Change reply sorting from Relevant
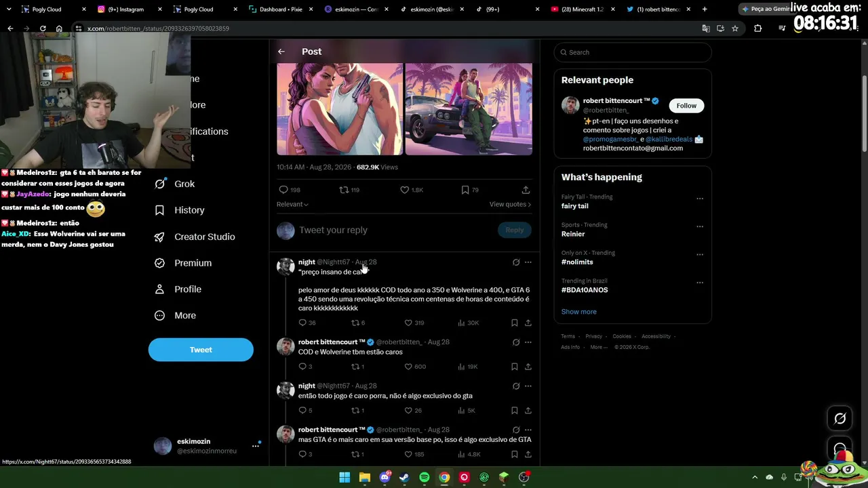The width and height of the screenshot is (868, 488). click(x=292, y=204)
